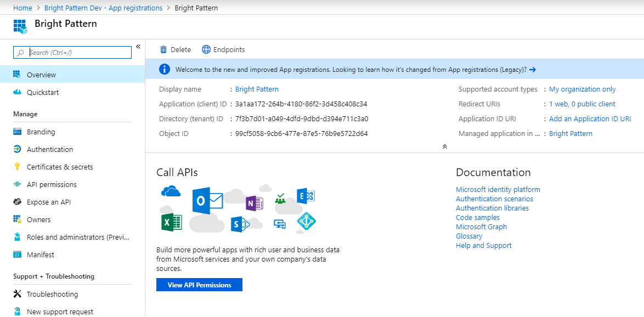Screen dimensions: 644x317
Task: Open managed application Bright Pattern link
Action: tap(570, 133)
